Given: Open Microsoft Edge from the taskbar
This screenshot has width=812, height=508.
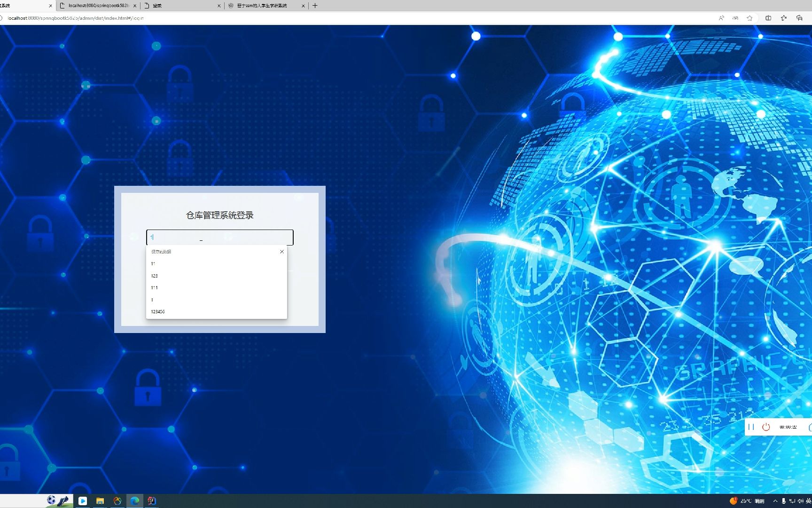Looking at the screenshot, I should pos(135,501).
